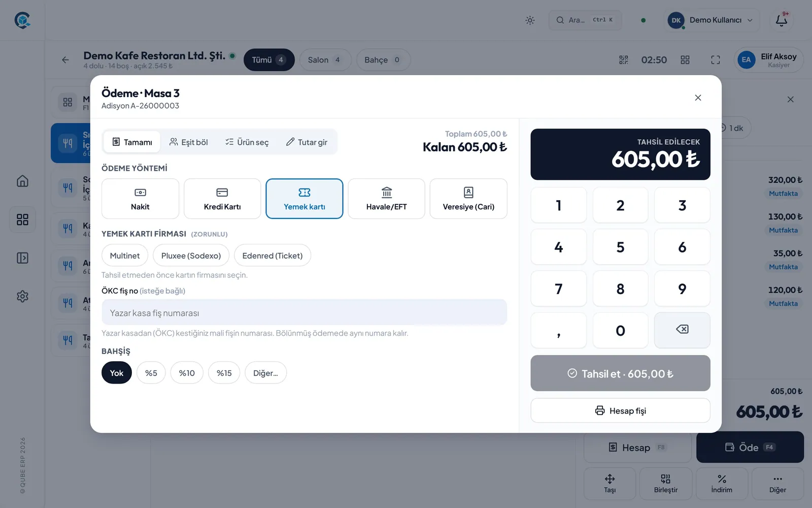
Task: Switch to the Tamamı payment tab
Action: (132, 142)
